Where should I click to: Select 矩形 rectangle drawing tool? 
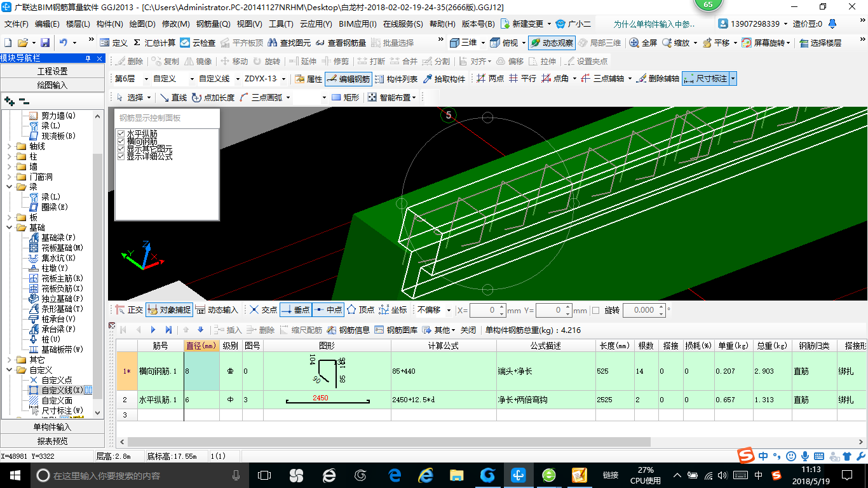pos(345,97)
